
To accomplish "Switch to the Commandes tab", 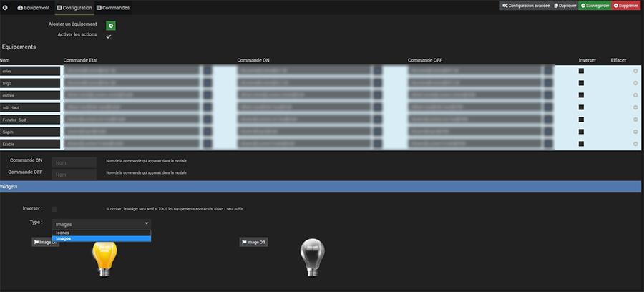I will pyautogui.click(x=113, y=7).
